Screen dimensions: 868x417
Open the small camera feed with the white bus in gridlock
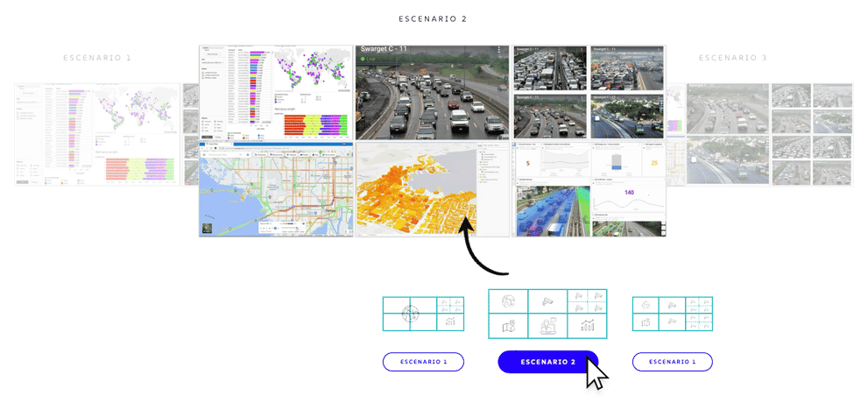pyautogui.click(x=550, y=68)
